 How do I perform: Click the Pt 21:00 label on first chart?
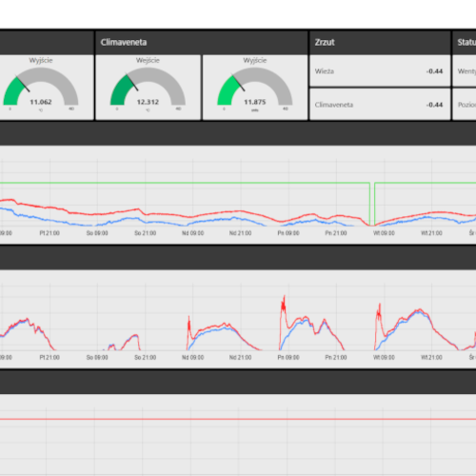click(50, 233)
